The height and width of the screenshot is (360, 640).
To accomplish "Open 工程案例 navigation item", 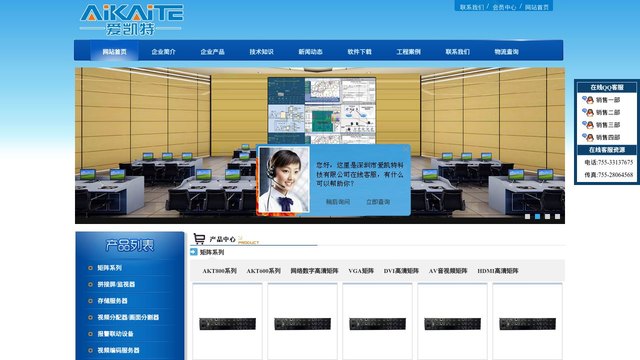I will point(408,52).
